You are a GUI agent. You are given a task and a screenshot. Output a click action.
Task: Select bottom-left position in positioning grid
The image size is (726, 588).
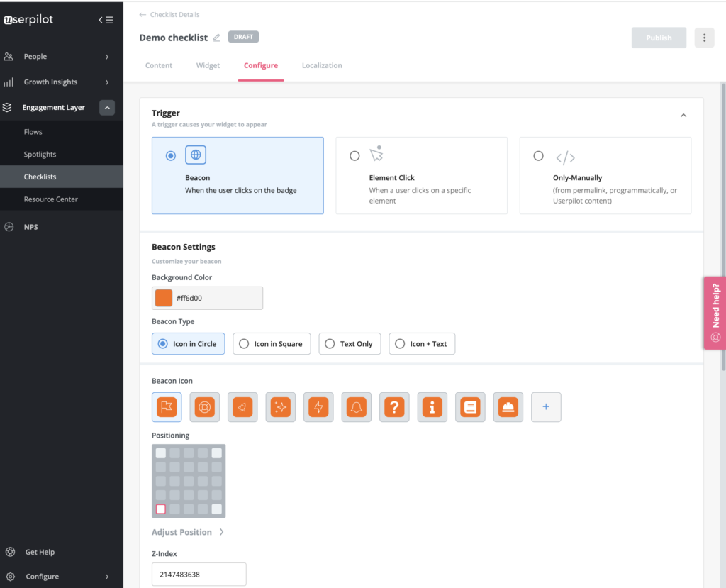161,509
